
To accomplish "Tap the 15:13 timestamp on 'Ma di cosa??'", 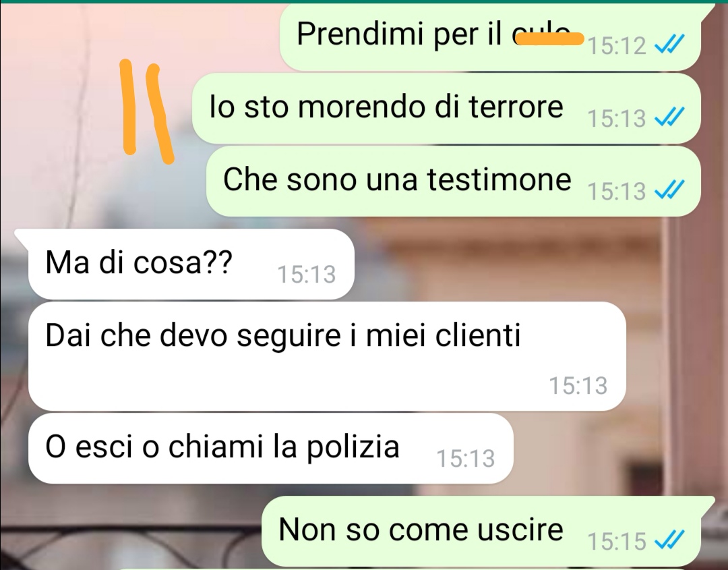I will (307, 274).
